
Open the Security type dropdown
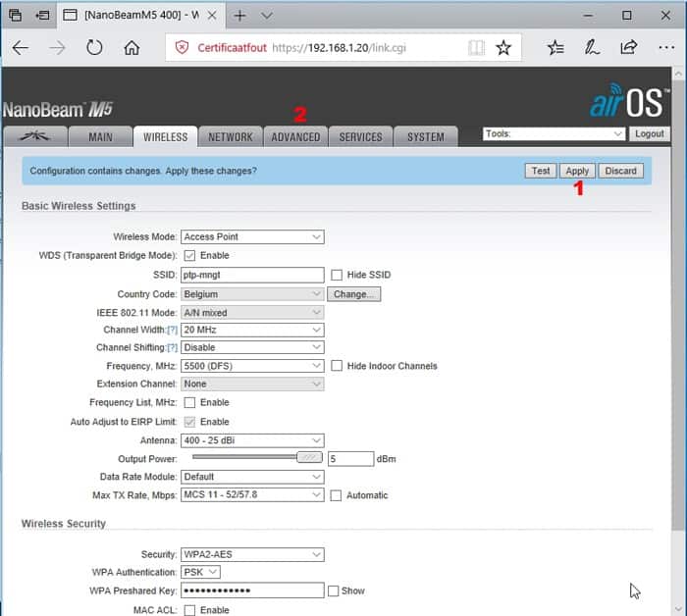click(252, 554)
